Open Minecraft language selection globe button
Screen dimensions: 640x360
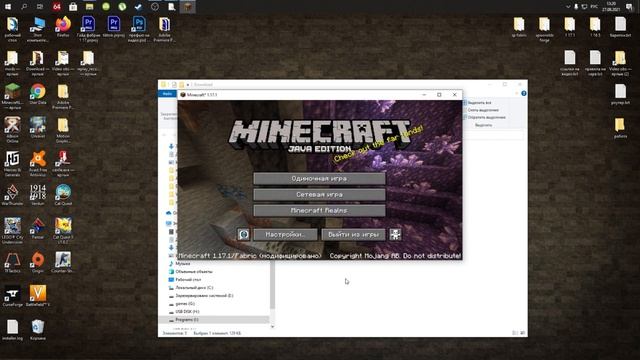click(x=244, y=234)
